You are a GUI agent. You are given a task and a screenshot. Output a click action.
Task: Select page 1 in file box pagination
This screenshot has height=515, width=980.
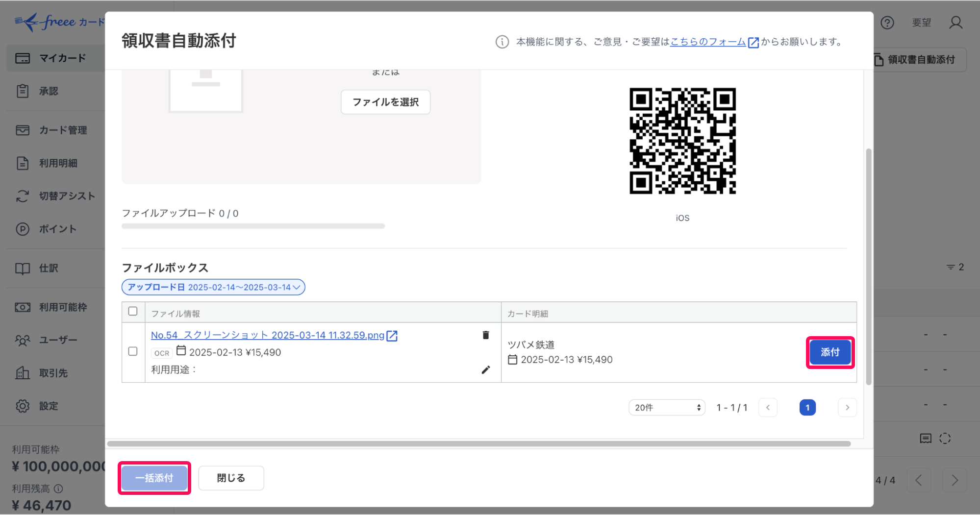point(807,408)
